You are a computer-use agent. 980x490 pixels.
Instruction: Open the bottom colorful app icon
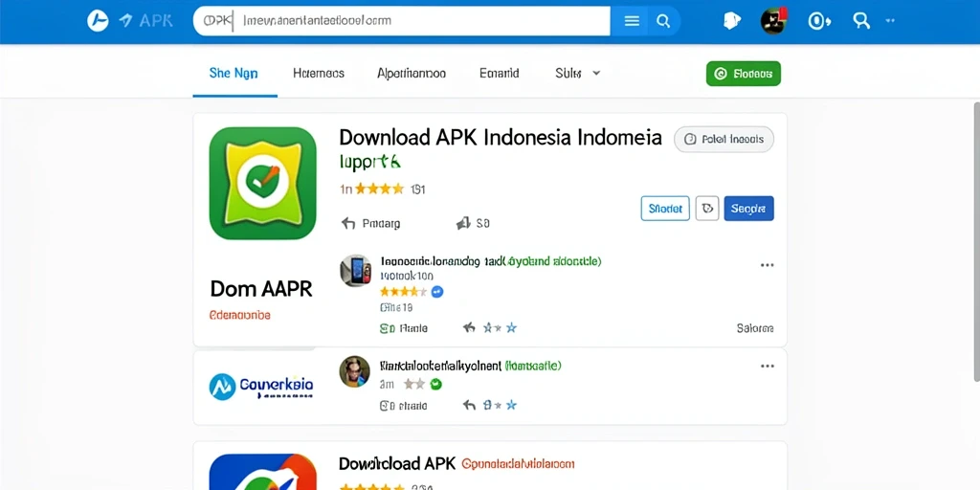tap(262, 472)
